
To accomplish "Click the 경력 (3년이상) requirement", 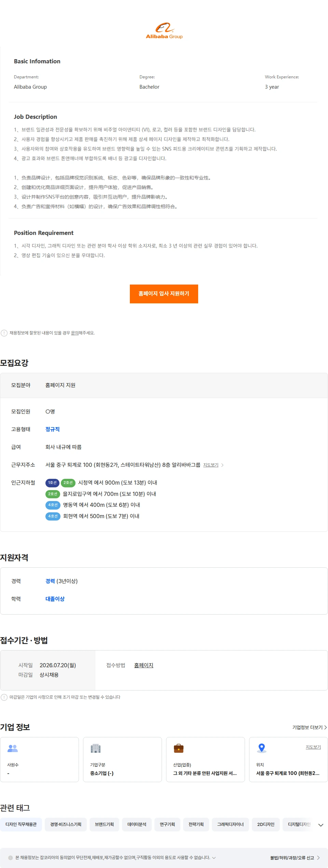I will [x=61, y=581].
